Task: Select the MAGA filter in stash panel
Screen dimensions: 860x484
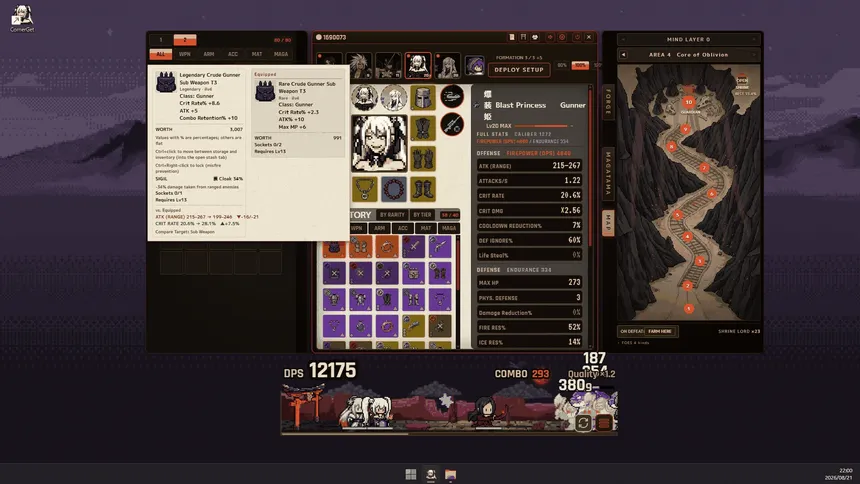Action: (x=281, y=54)
